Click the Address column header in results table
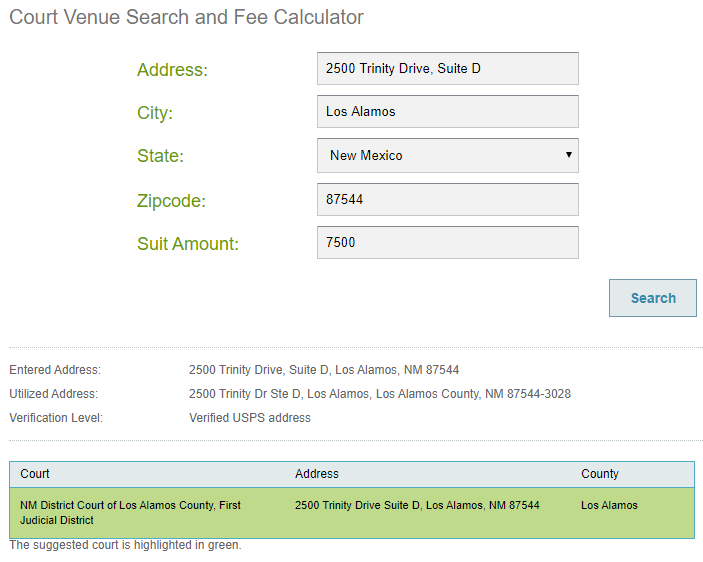 [x=317, y=474]
